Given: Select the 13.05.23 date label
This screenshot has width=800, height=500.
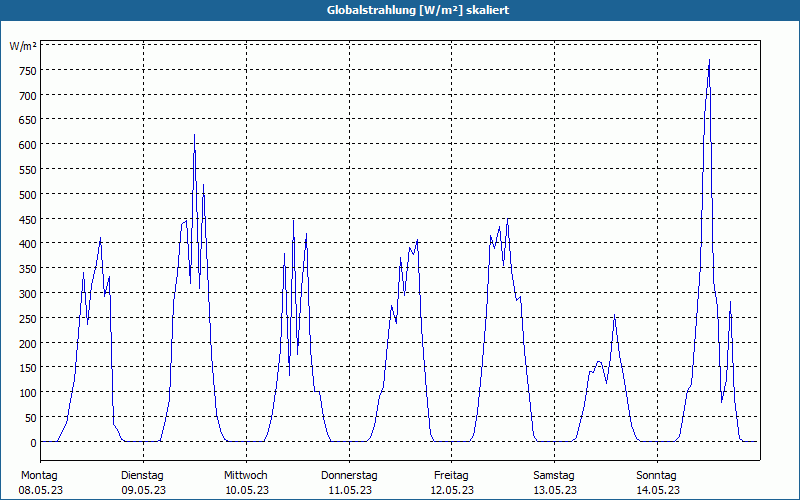Looking at the screenshot, I should coord(555,491).
